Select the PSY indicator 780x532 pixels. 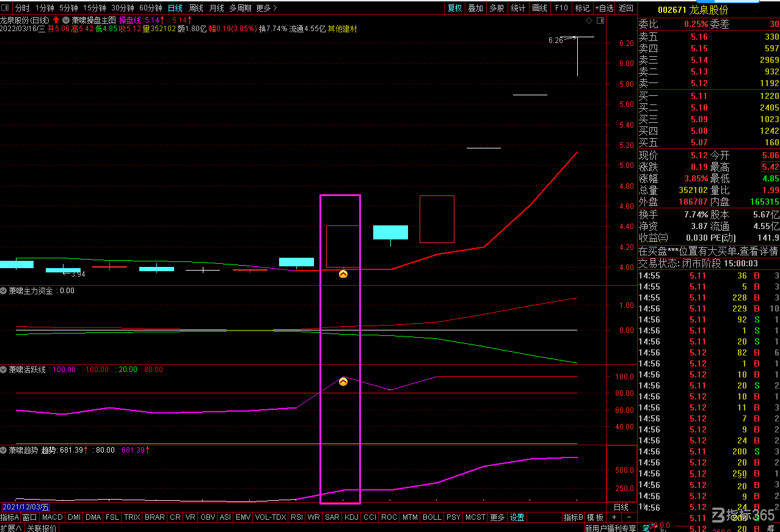(x=453, y=517)
